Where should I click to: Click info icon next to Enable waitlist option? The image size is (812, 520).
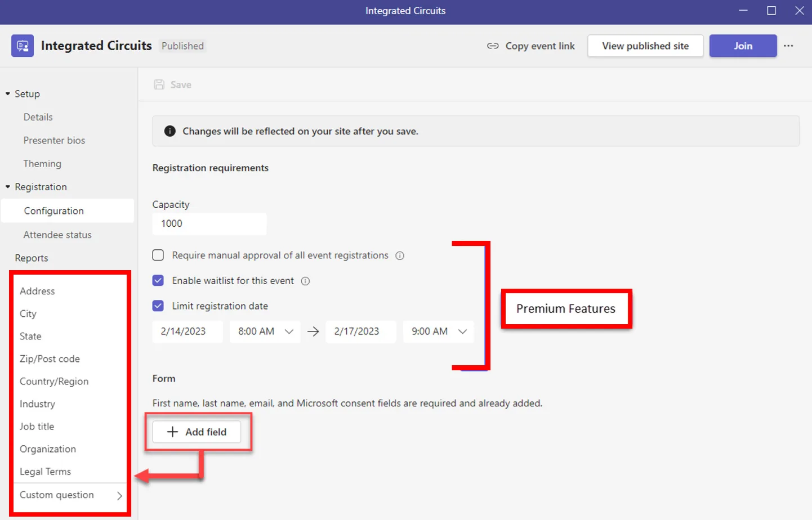[305, 281]
